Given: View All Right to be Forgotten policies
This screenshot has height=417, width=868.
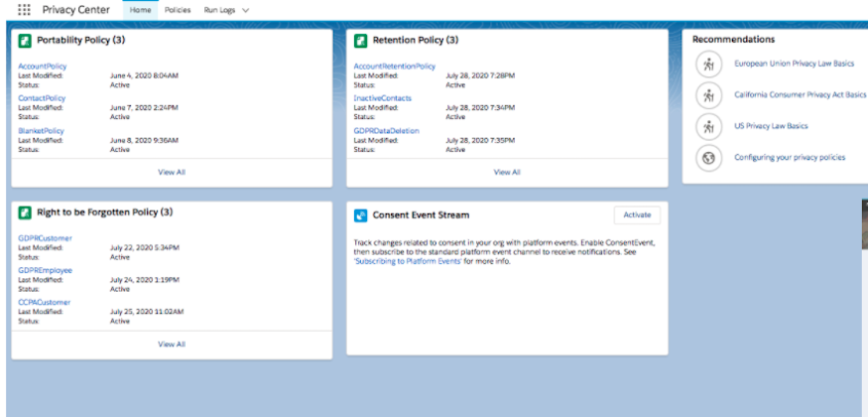Looking at the screenshot, I should [x=172, y=344].
